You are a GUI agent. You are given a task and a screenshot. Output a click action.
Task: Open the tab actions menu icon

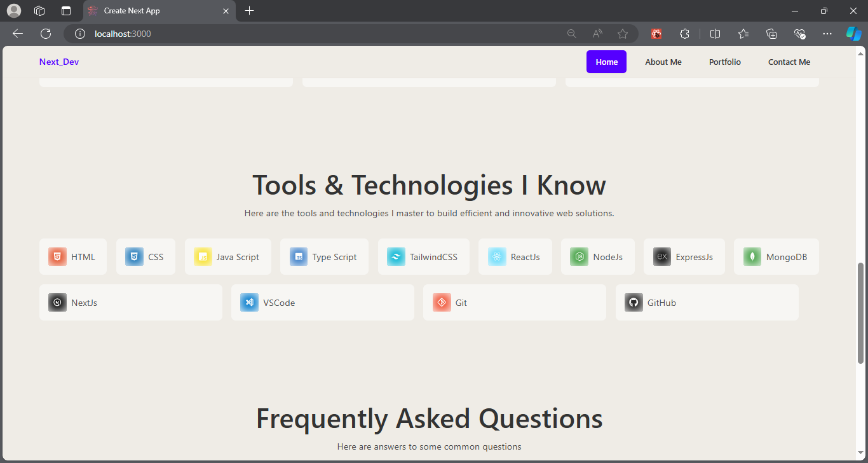click(x=65, y=11)
